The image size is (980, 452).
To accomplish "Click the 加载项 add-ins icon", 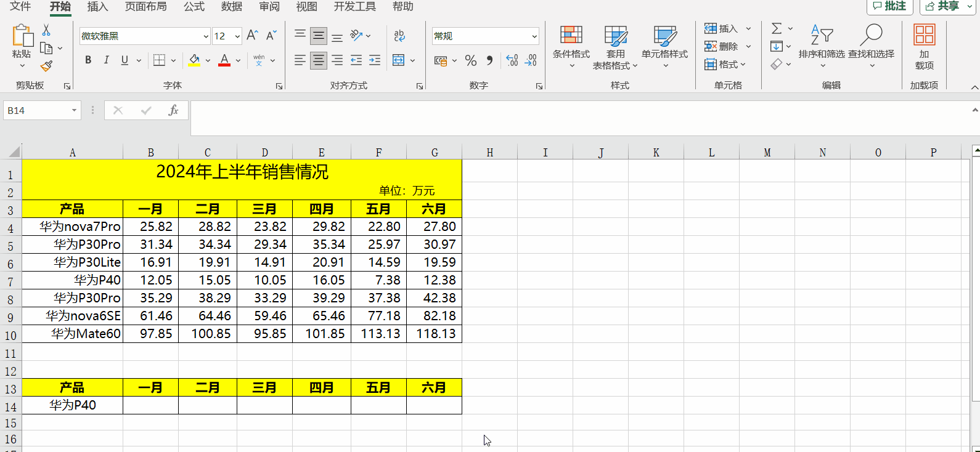I will coord(924,46).
